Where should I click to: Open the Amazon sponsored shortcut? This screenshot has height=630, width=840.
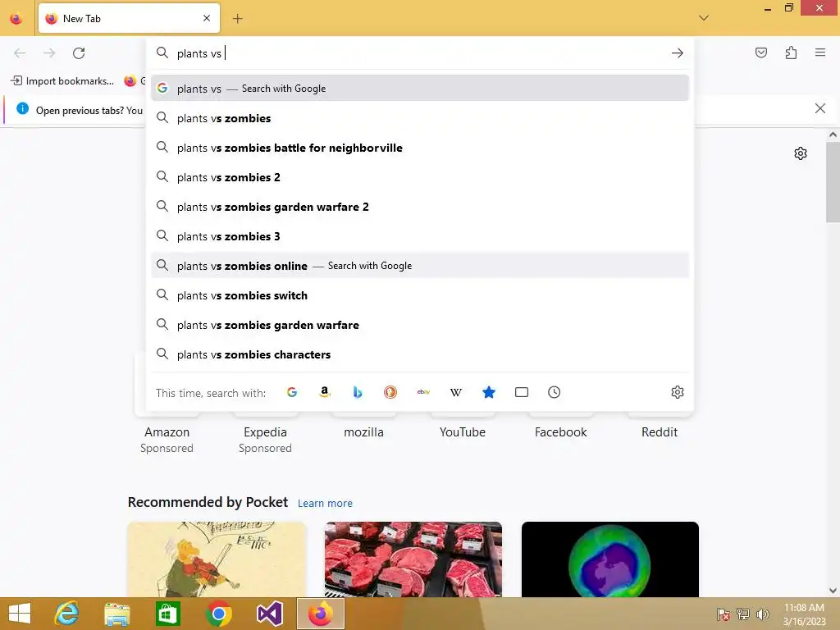tap(167, 432)
